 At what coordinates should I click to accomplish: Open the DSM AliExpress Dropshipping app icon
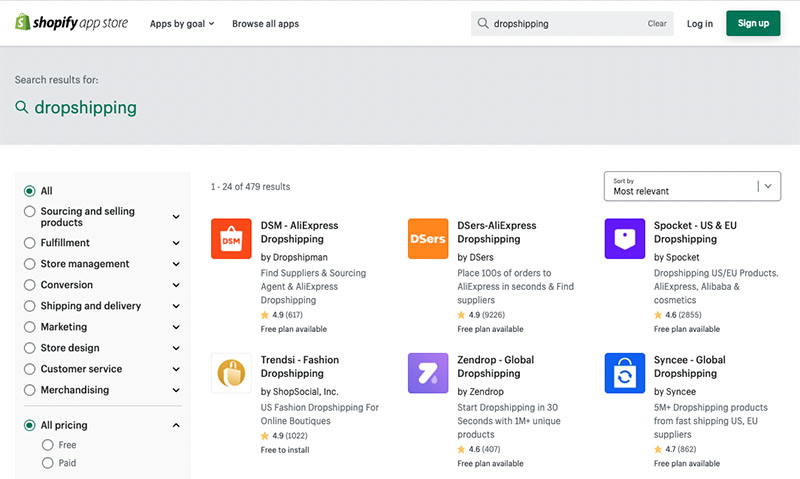231,239
